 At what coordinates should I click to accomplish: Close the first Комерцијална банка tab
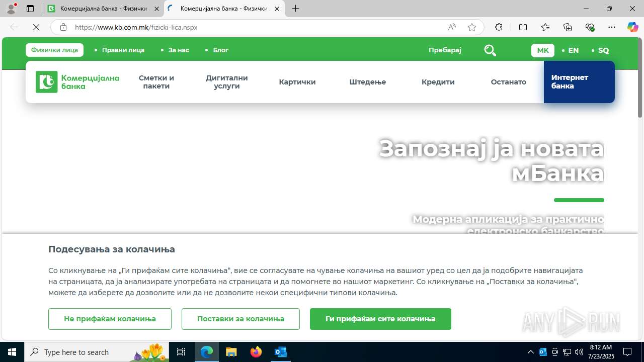tap(156, 9)
